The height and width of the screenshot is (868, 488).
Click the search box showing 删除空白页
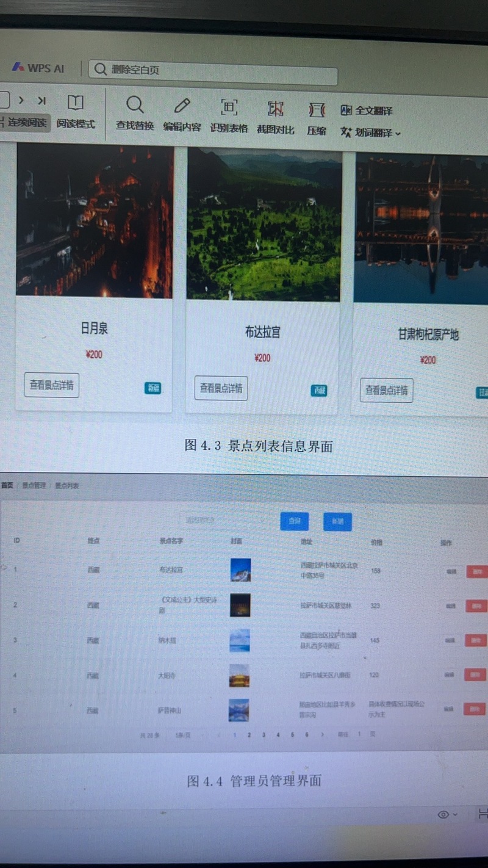click(x=213, y=71)
